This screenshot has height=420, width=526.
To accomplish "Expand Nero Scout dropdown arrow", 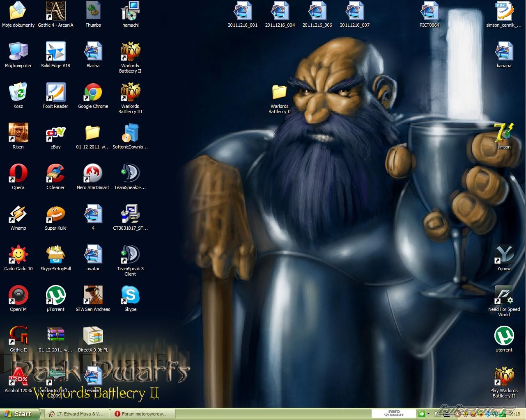I will (428, 414).
